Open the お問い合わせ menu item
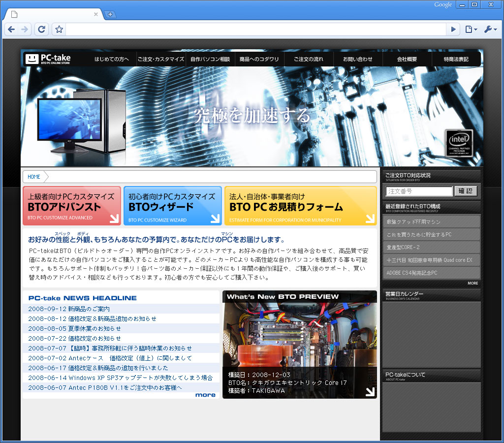The width and height of the screenshot is (504, 443). tap(357, 59)
